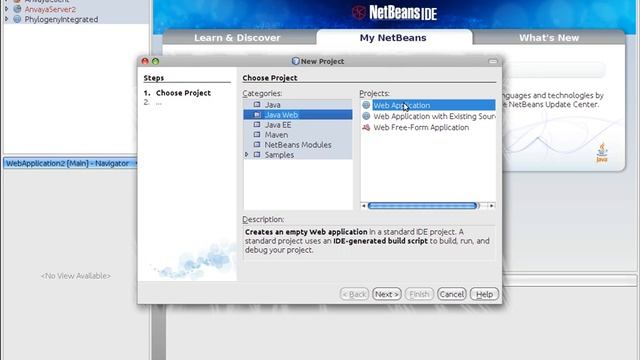The width and height of the screenshot is (640, 360).
Task: Click the Next button
Action: [387, 294]
